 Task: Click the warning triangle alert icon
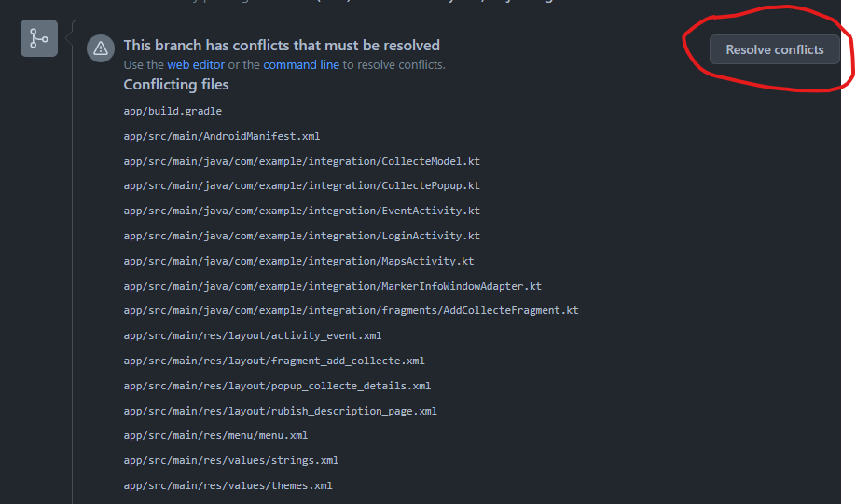101,48
